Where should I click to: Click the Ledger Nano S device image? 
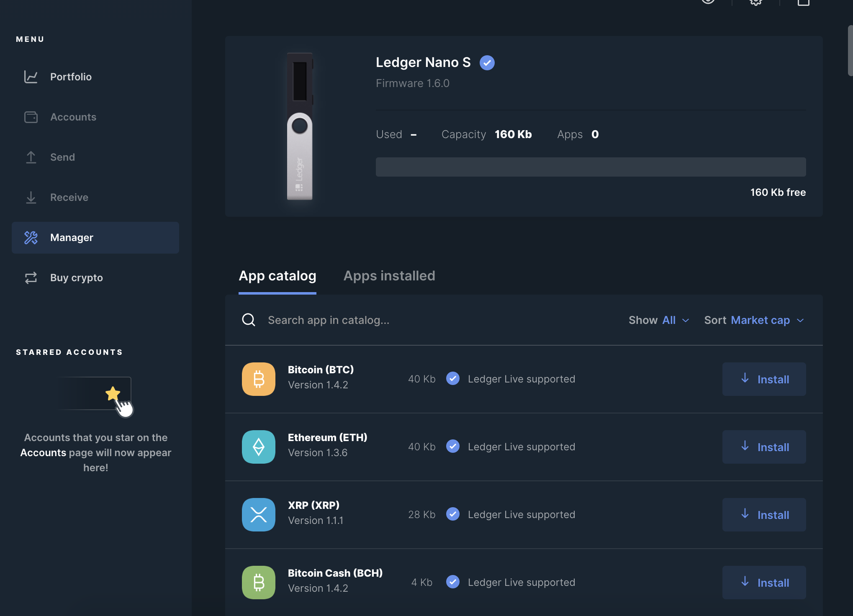pyautogui.click(x=300, y=126)
